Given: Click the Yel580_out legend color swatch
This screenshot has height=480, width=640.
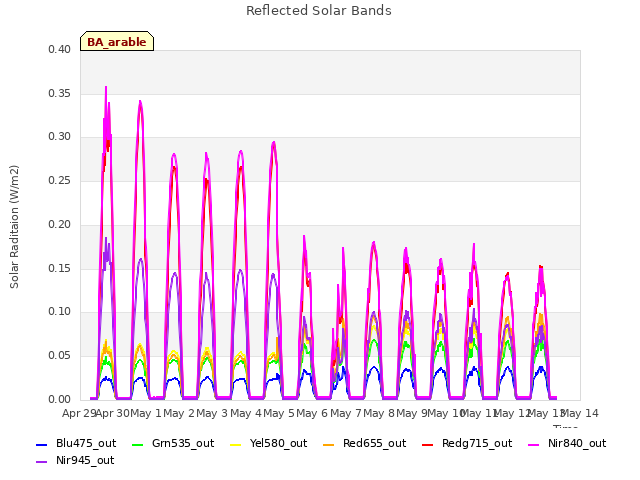Looking at the screenshot, I should [x=236, y=444].
